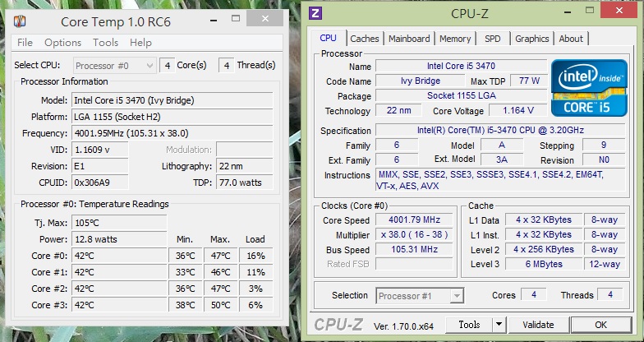
Task: Click the Platform field LGA 1155 (Socket H2)
Action: tap(172, 117)
